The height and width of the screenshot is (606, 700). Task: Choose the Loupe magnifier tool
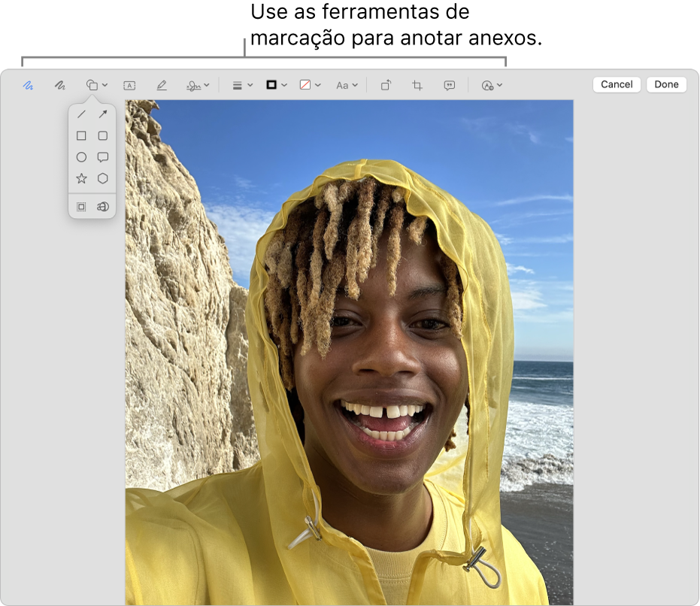point(103,207)
